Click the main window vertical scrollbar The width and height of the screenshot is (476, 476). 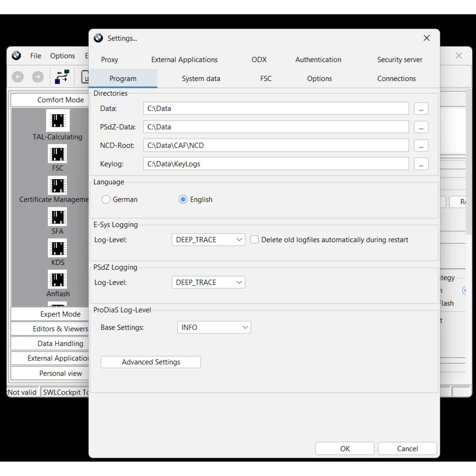click(x=469, y=161)
